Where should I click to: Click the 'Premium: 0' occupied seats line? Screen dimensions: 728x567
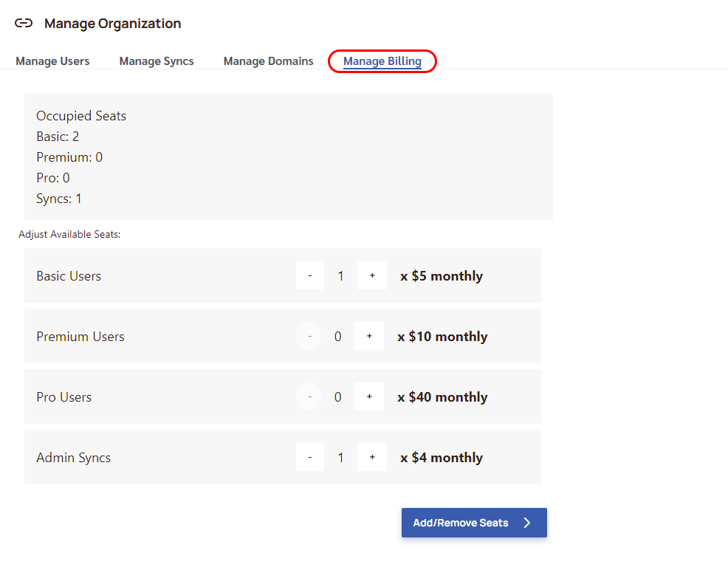pos(69,157)
